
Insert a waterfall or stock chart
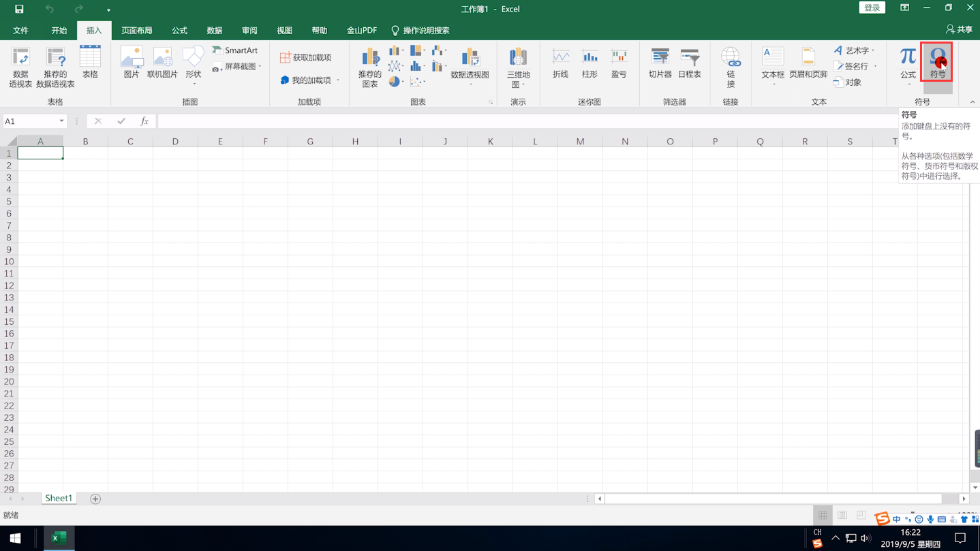[438, 51]
